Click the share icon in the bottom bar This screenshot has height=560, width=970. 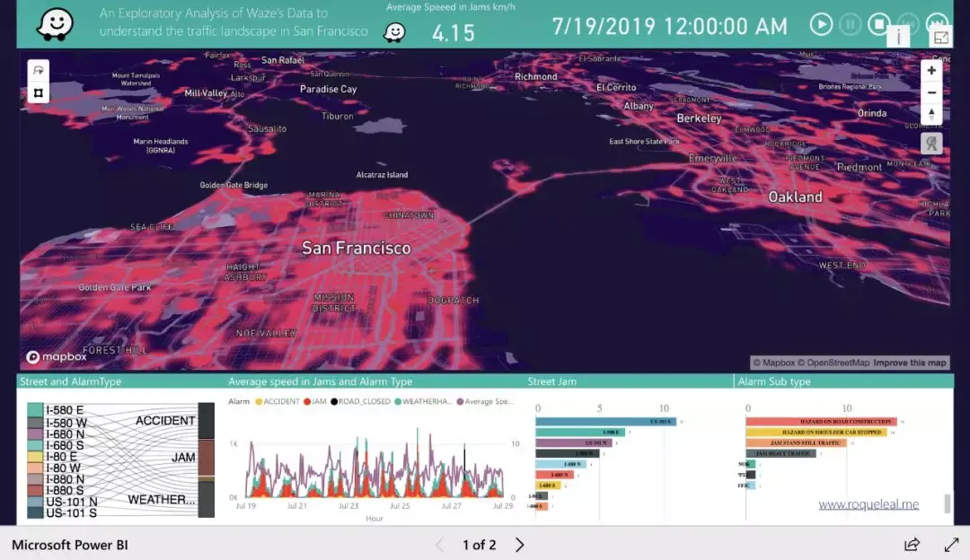tap(912, 545)
